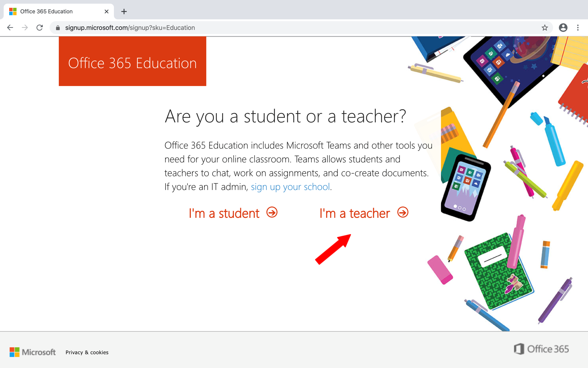Click the Office 365 logo in the footer

pos(541,349)
